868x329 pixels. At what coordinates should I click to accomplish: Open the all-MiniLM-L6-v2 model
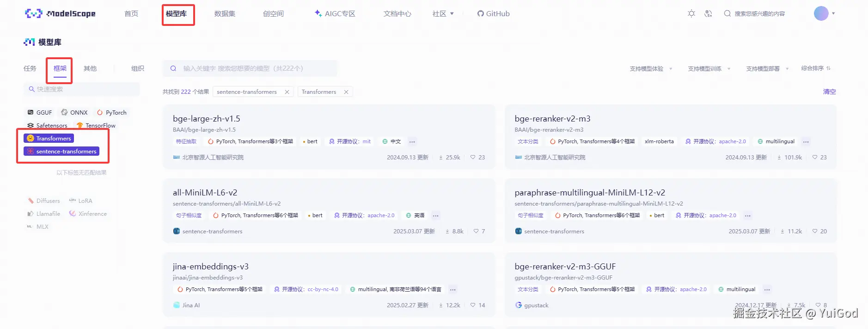tap(205, 192)
